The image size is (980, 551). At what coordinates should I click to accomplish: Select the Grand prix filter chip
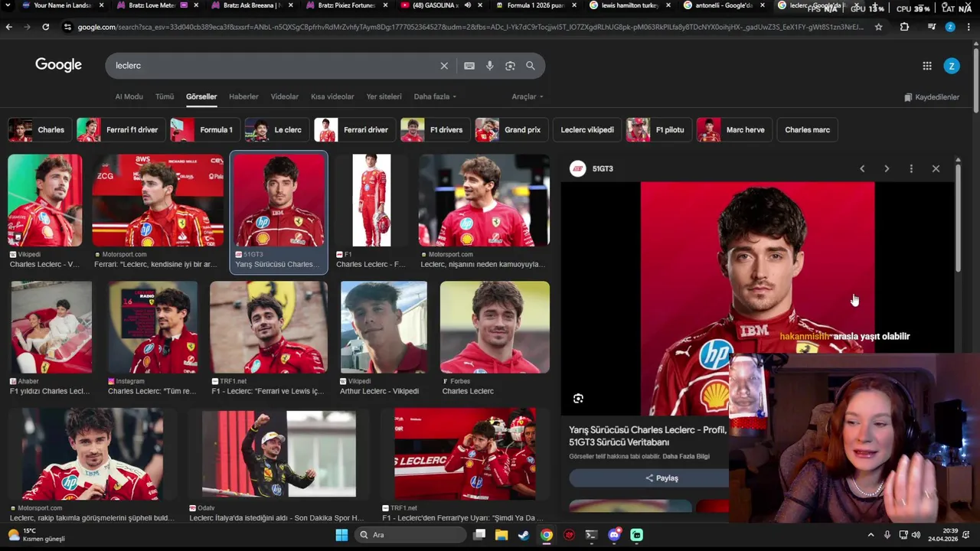tap(511, 130)
